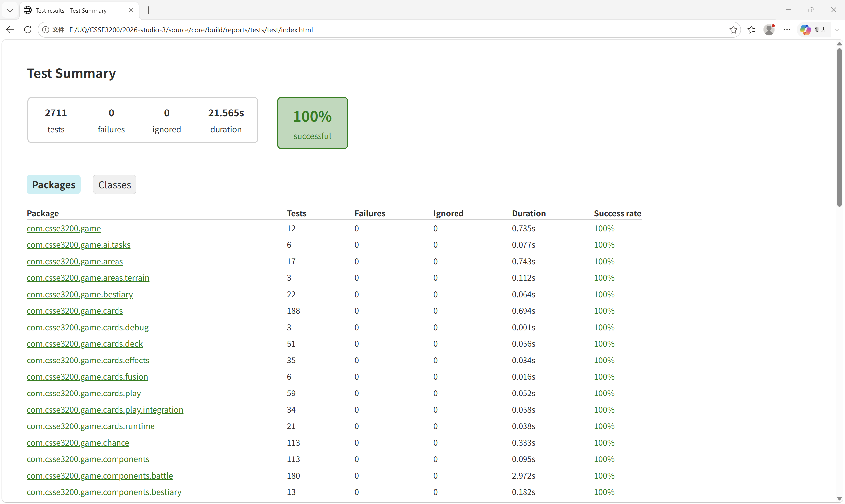
Task: Expand the Copilot sidebar dropdown arrow
Action: [837, 30]
